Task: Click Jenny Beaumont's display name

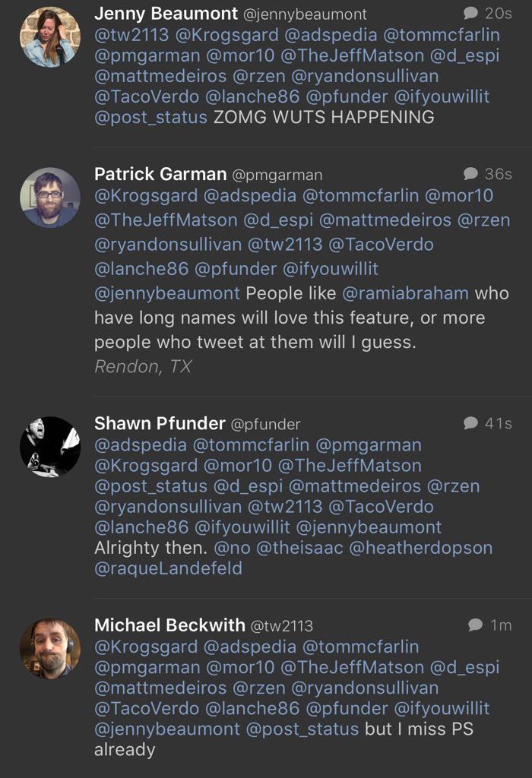Action: coord(166,14)
